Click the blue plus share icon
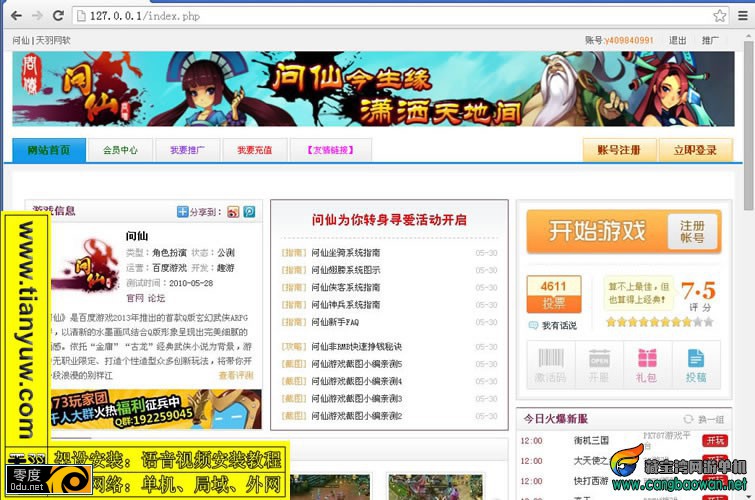755x500 pixels. 182,212
